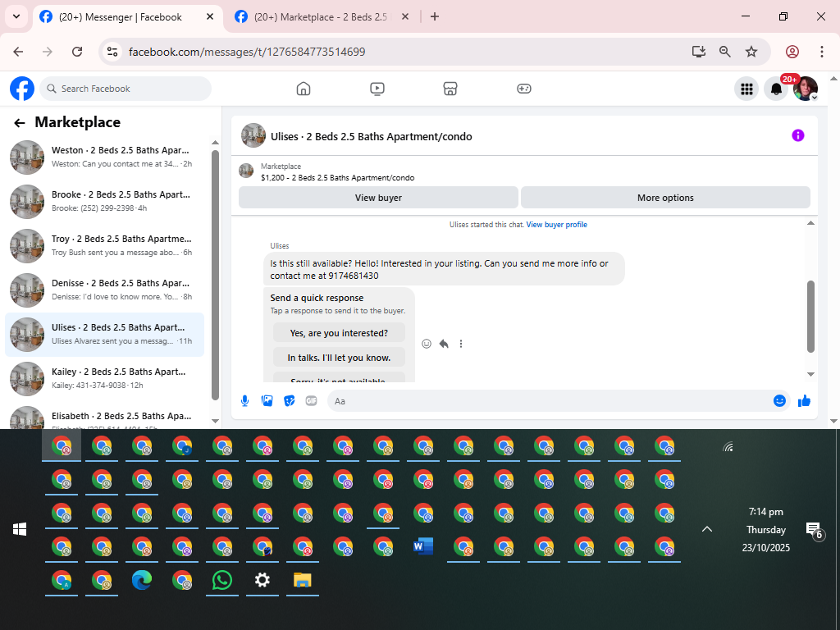
Task: Open the Marketplace storefront icon in the top bar
Action: click(x=450, y=89)
